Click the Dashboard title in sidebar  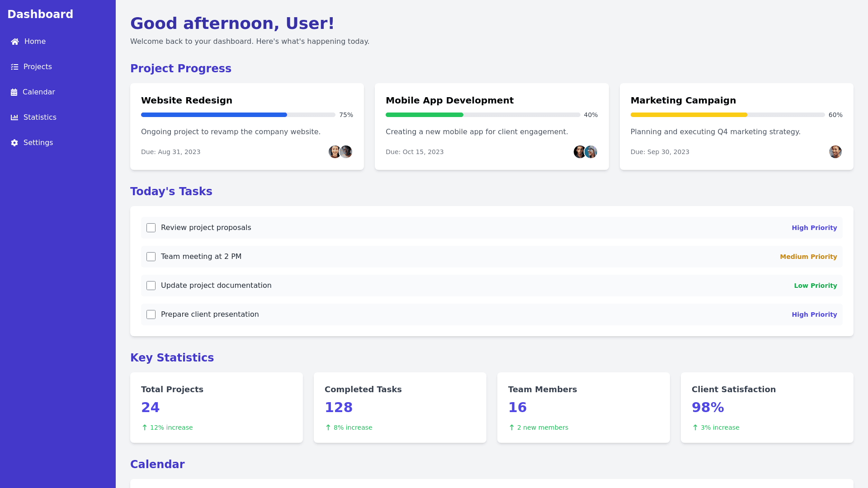coord(40,14)
